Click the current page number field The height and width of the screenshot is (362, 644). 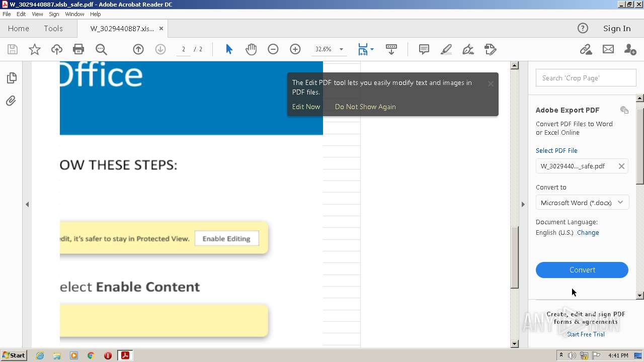[184, 49]
